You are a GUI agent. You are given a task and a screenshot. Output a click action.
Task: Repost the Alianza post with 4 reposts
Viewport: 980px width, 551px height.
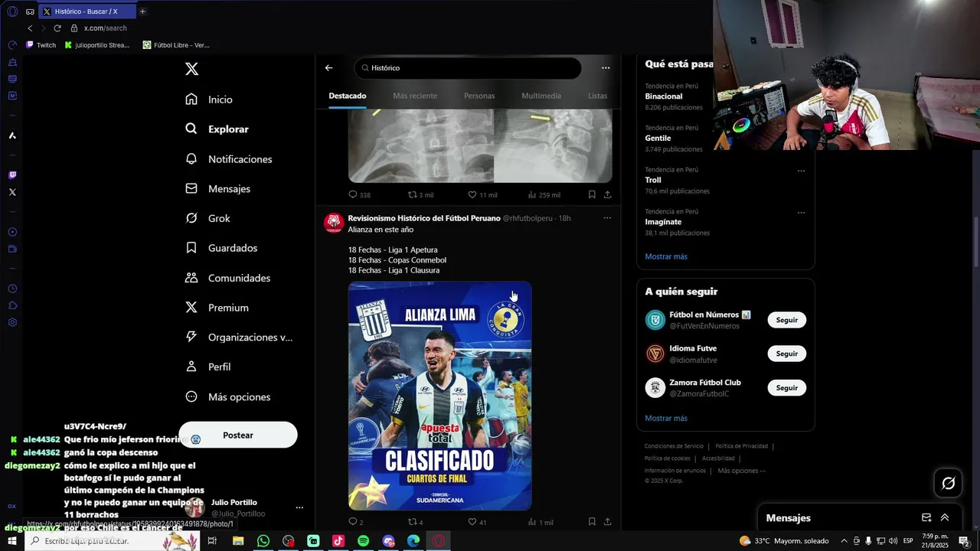click(x=416, y=522)
